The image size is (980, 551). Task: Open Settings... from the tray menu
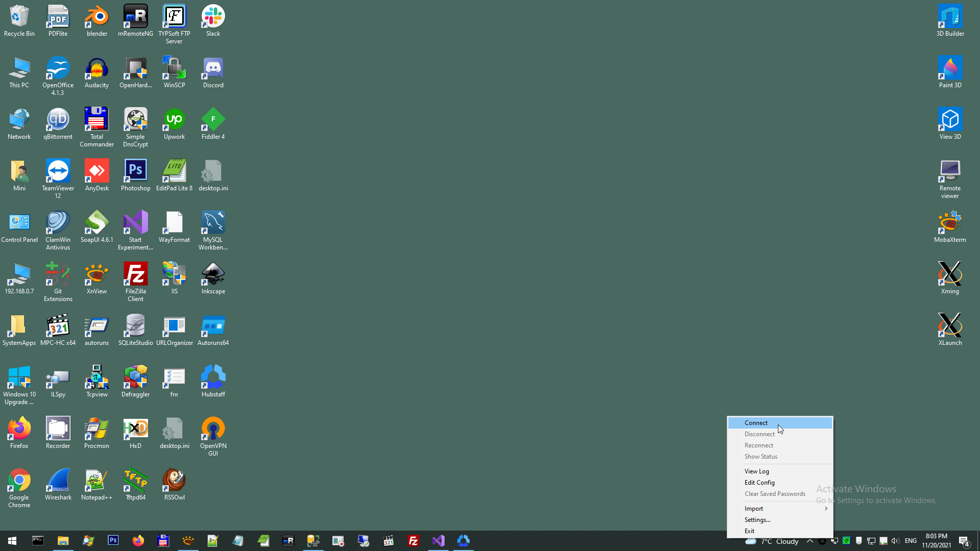[757, 520]
